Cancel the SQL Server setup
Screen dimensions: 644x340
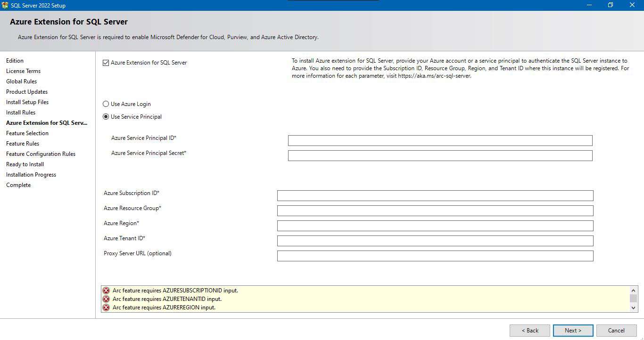pyautogui.click(x=616, y=331)
